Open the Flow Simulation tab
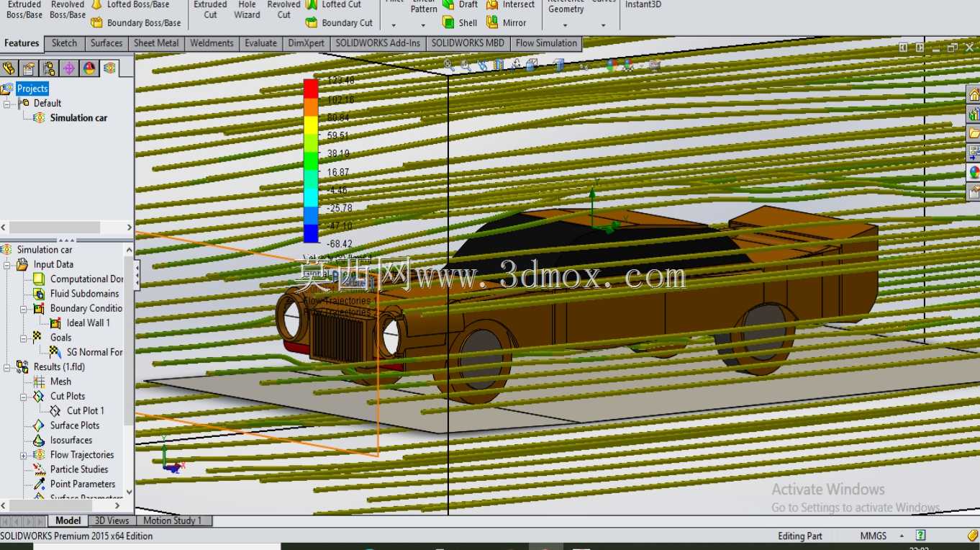Image resolution: width=980 pixels, height=550 pixels. click(x=546, y=43)
